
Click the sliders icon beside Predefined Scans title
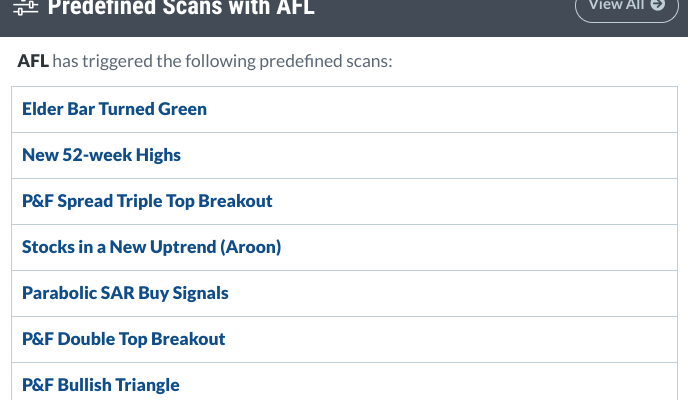pyautogui.click(x=25, y=7)
